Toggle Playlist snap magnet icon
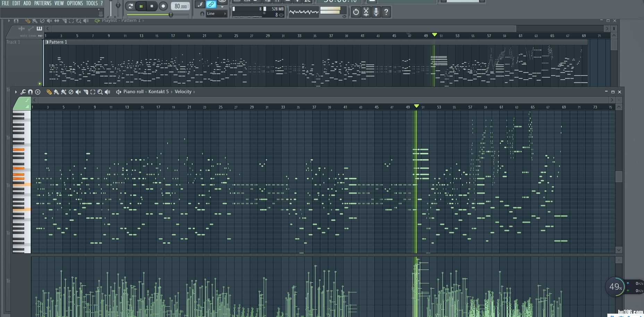Image resolution: width=644 pixels, height=317 pixels. 16,21
